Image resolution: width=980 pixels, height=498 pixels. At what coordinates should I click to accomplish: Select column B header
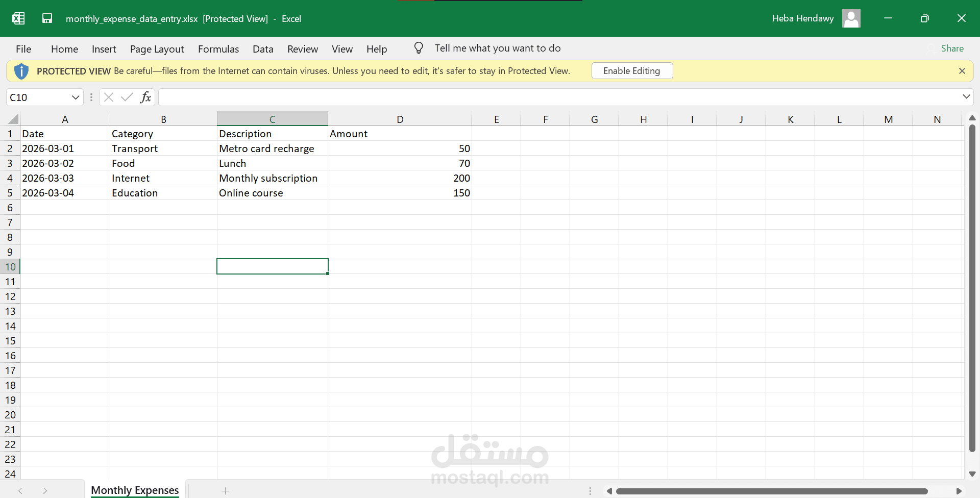163,119
